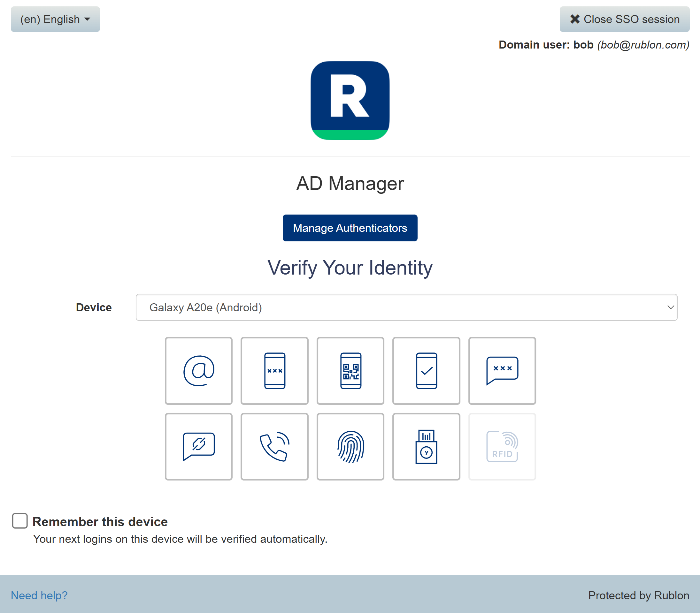The width and height of the screenshot is (700, 613).
Task: Select SMS Passcode authentication
Action: 502,371
